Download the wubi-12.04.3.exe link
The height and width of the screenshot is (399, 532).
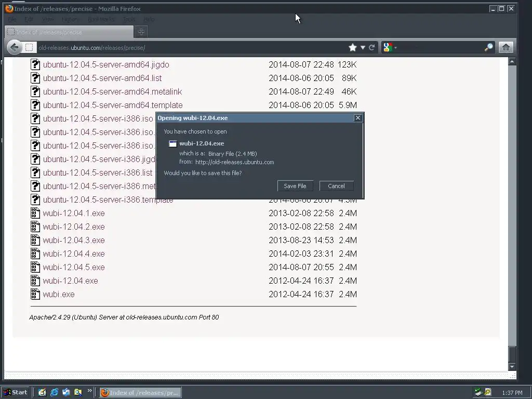click(74, 240)
